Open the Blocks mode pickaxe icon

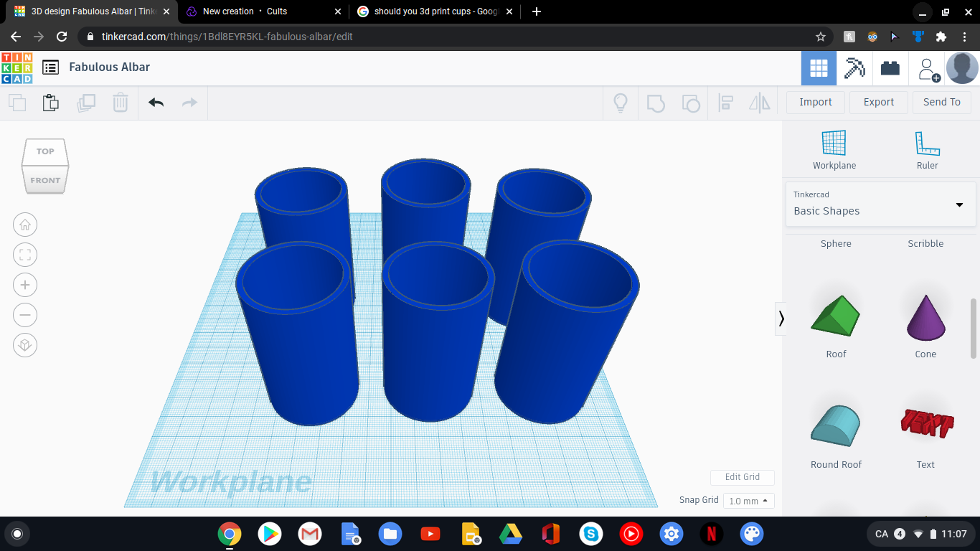(x=854, y=68)
